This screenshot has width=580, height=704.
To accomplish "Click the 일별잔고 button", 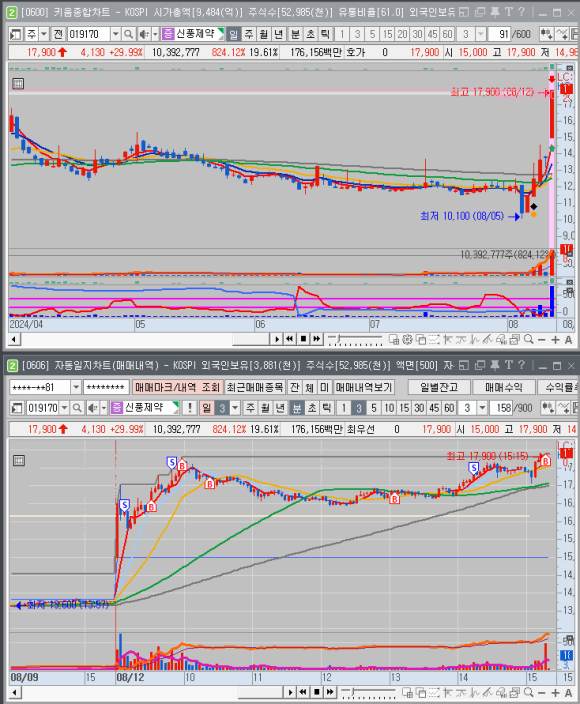I will click(439, 387).
